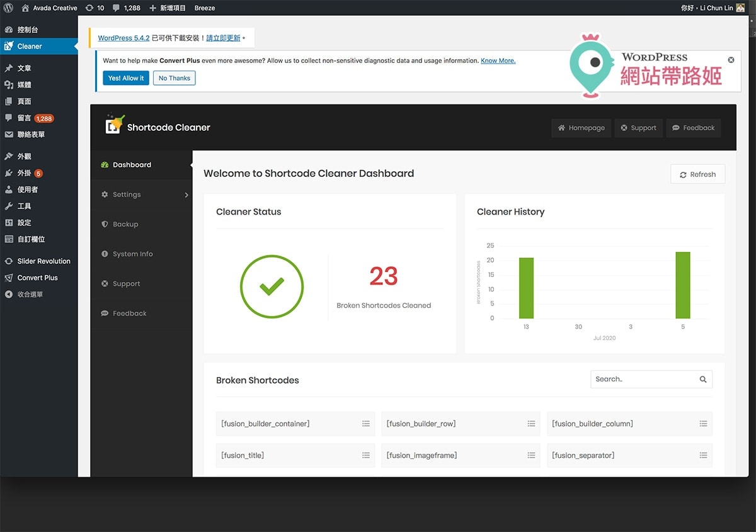
Task: Open list icon for [fusion_builder_column]
Action: click(x=703, y=424)
